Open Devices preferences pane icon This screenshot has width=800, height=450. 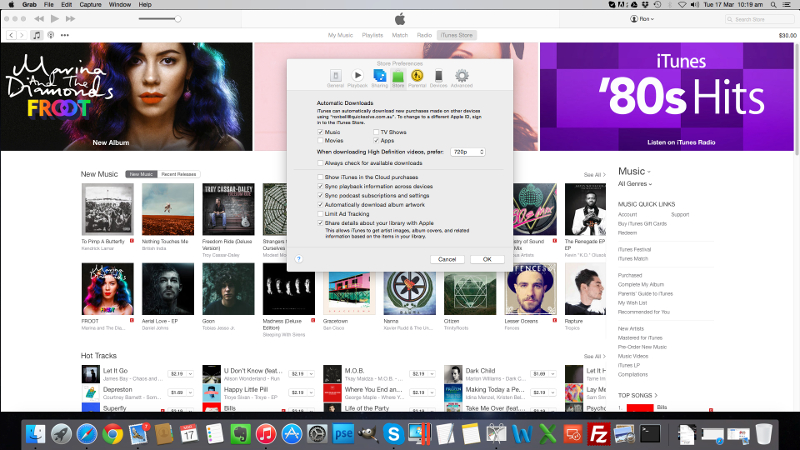438,78
